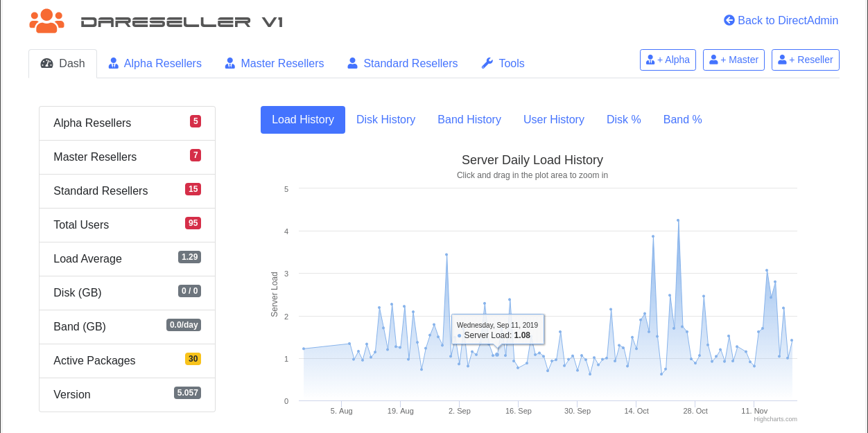Select the Band % tab

682,119
